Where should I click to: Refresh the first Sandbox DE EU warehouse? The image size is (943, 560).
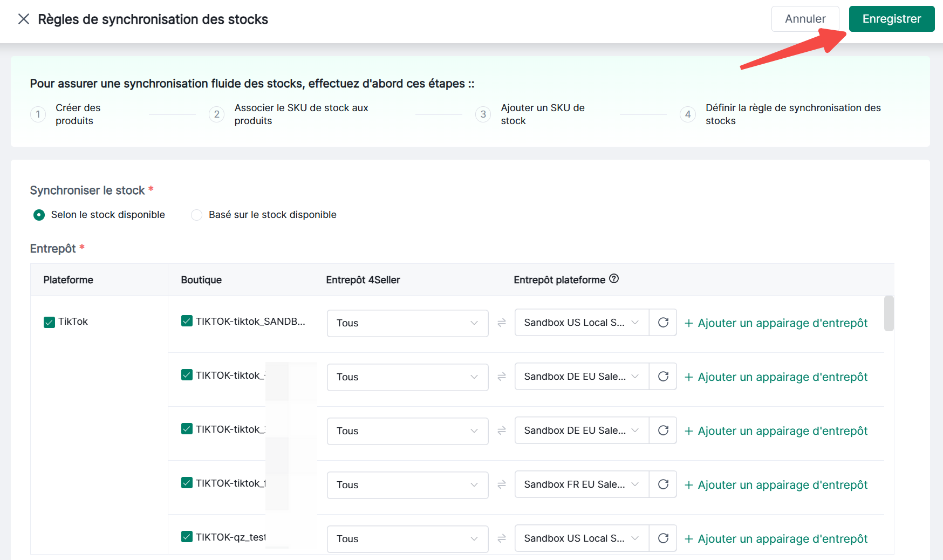[663, 377]
